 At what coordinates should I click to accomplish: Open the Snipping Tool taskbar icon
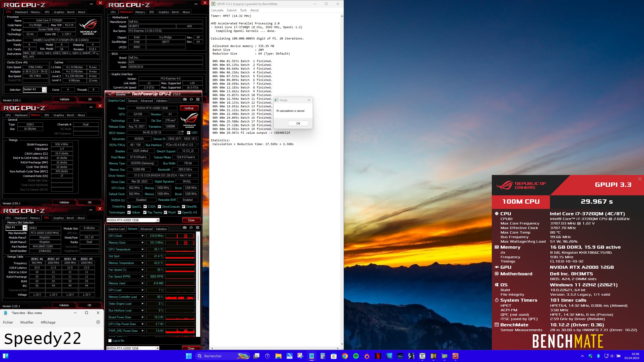(300, 356)
